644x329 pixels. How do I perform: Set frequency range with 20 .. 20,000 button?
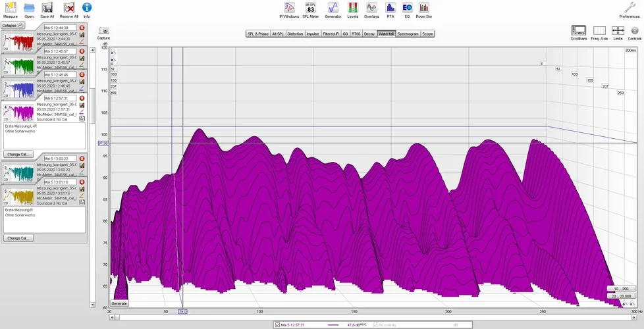(621, 296)
